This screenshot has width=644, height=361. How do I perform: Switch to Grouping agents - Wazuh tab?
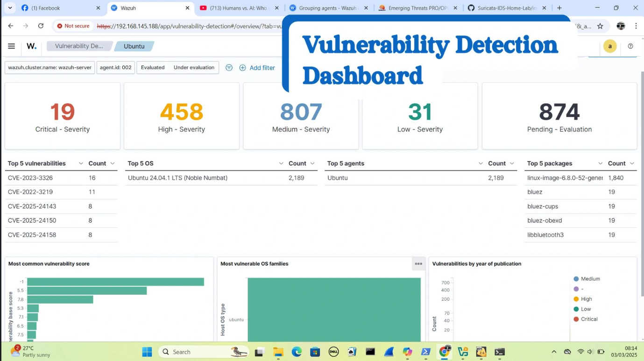click(x=329, y=8)
